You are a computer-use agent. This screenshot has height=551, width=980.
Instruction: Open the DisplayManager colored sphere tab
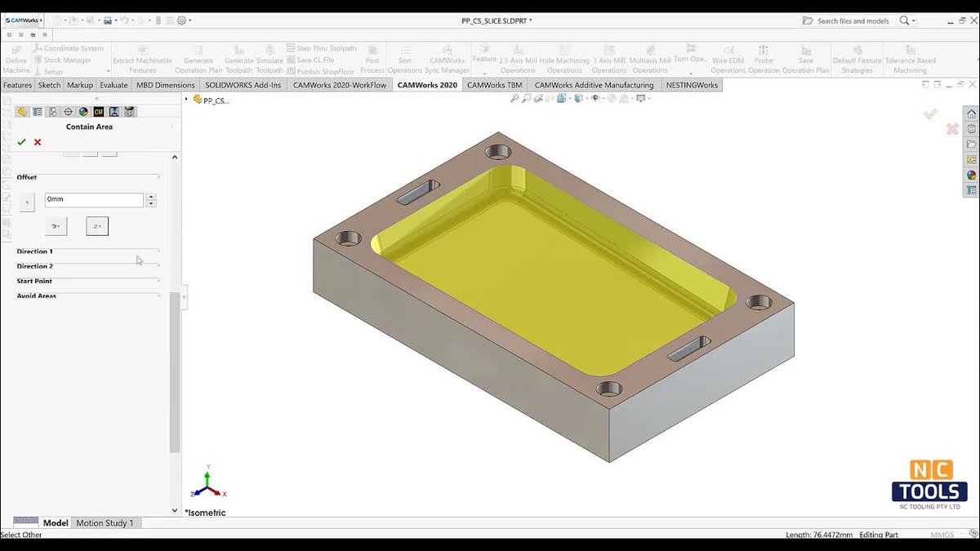coord(83,112)
